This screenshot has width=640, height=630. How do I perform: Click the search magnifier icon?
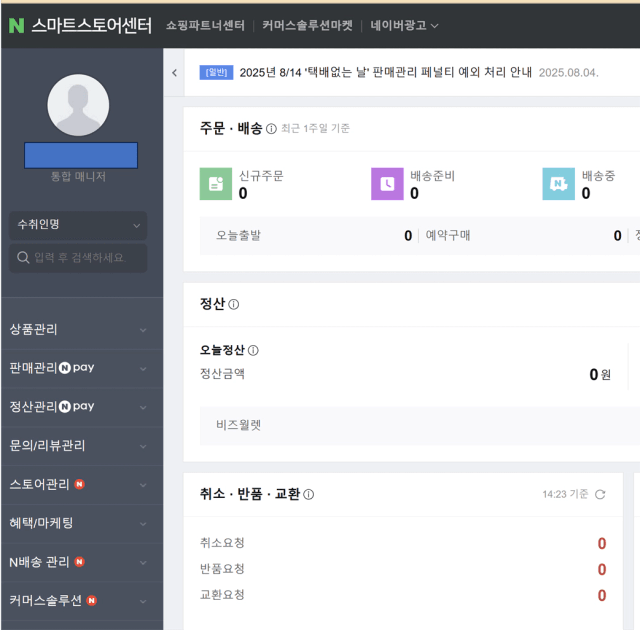point(23,257)
